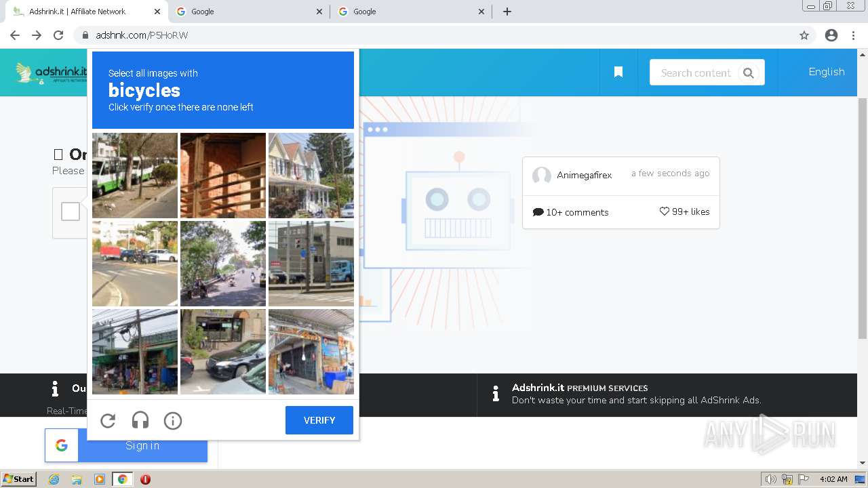
Task: View site security lock info
Action: (85, 35)
